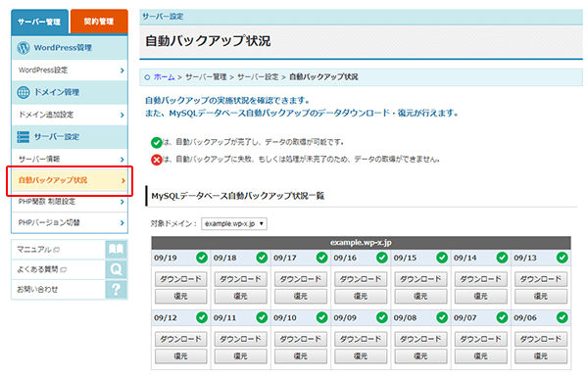Open PHP関数 制限設定 menu item
588x378 pixels.
click(x=70, y=202)
